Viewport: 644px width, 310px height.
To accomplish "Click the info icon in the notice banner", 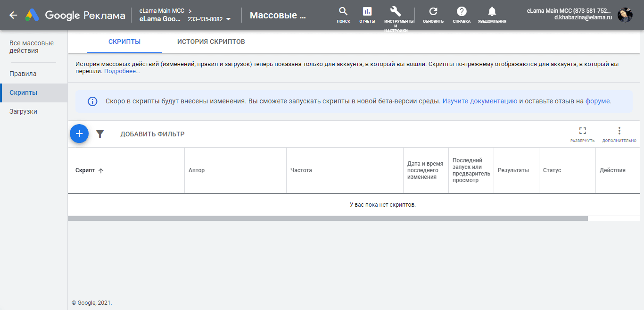I will (93, 101).
